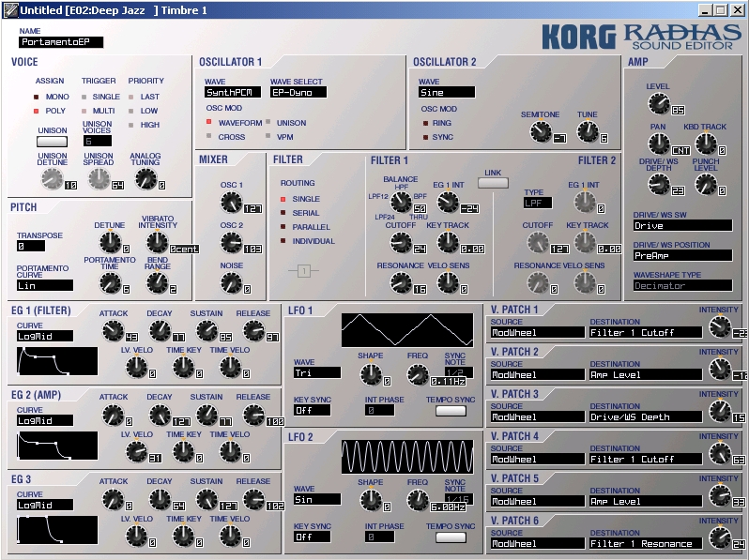Click LFO 2 SHAPE knob

click(371, 501)
